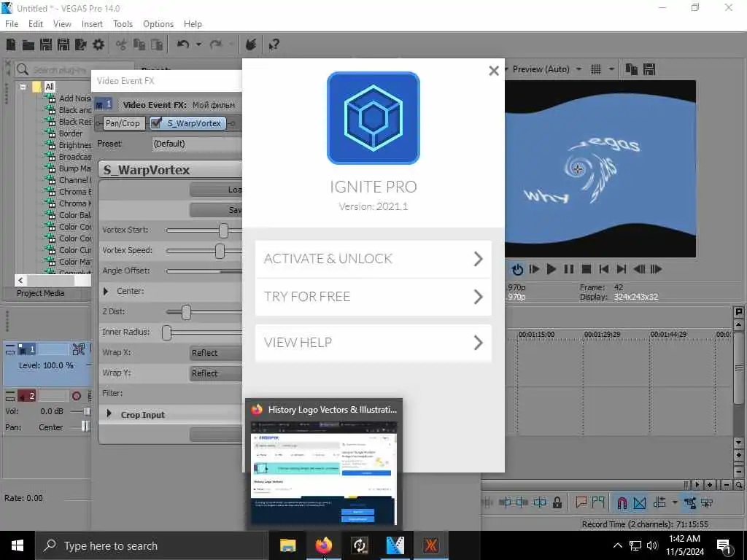Select Pan/Crop in the effect chain
The height and width of the screenshot is (560, 747).
tap(123, 123)
